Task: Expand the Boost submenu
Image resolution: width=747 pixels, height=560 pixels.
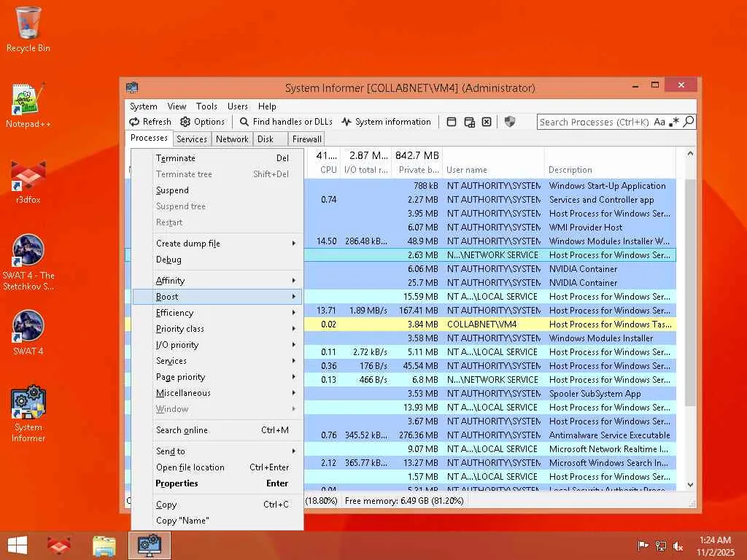Action: (x=217, y=297)
